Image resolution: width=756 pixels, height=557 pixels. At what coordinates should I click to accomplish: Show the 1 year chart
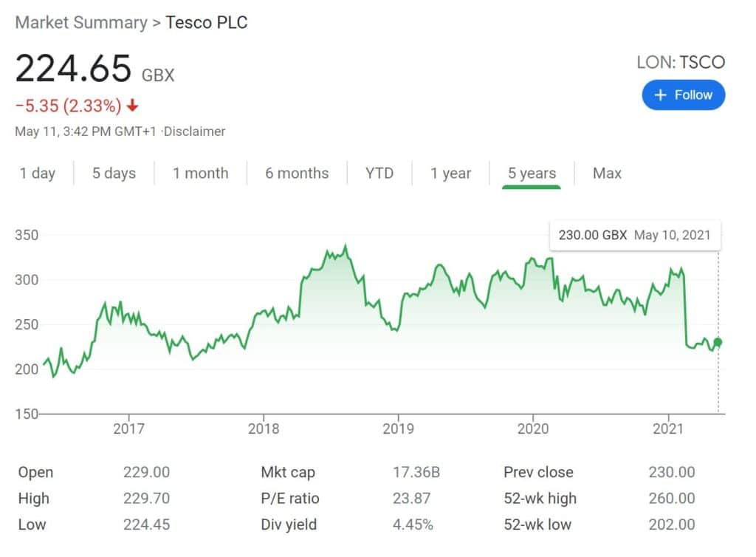(451, 174)
